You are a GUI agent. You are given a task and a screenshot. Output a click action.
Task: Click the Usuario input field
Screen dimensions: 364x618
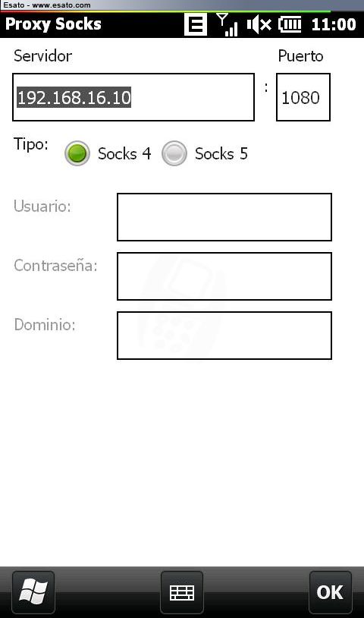click(x=224, y=217)
